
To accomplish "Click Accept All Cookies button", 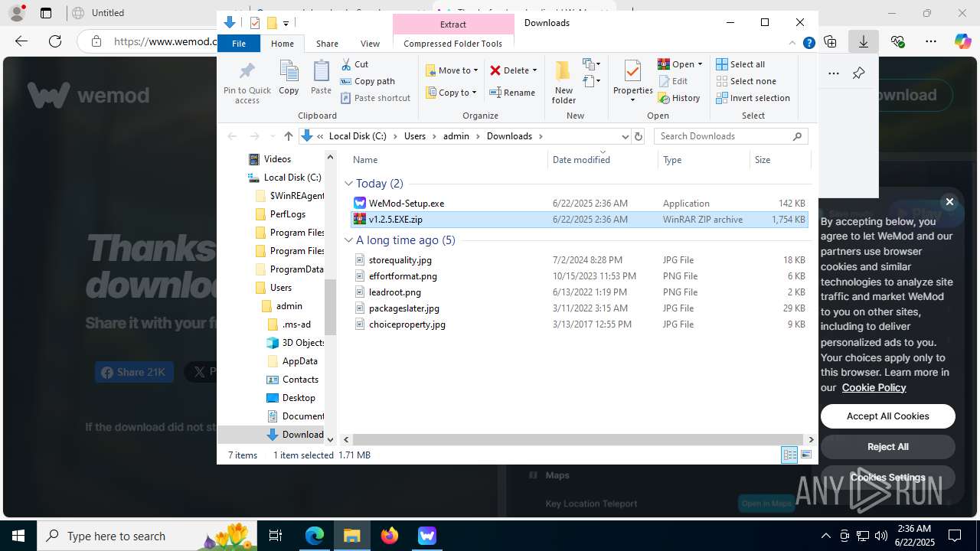I will pos(887,416).
